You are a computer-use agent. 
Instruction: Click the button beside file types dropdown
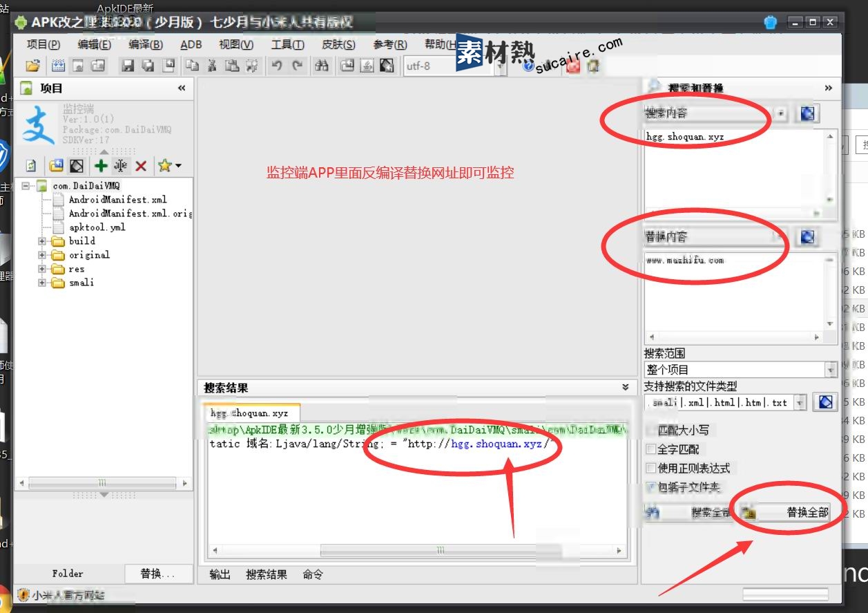(x=825, y=402)
